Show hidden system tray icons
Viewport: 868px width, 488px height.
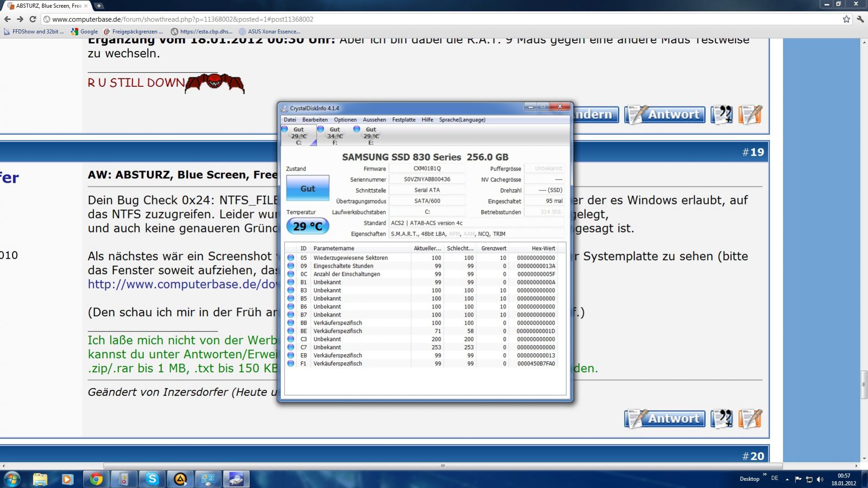pyautogui.click(x=787, y=479)
